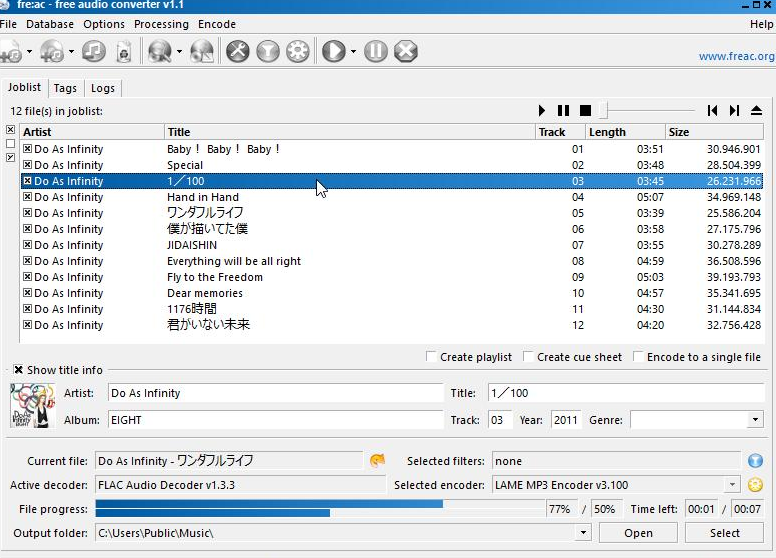Sort joblist by Artist column header

pos(92,132)
